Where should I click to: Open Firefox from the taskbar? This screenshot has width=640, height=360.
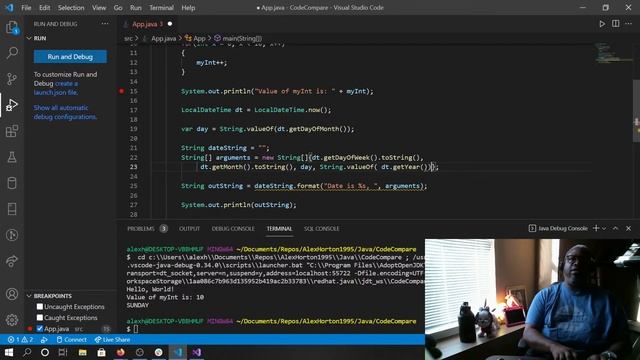point(121,352)
